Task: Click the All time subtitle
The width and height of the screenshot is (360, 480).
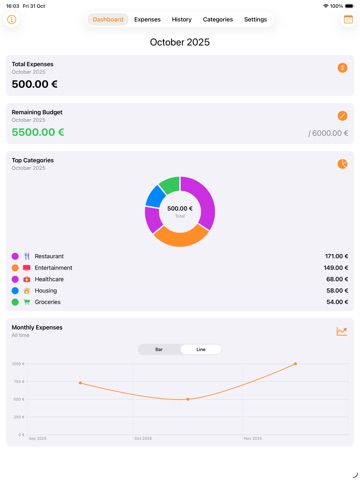Action: click(x=20, y=335)
